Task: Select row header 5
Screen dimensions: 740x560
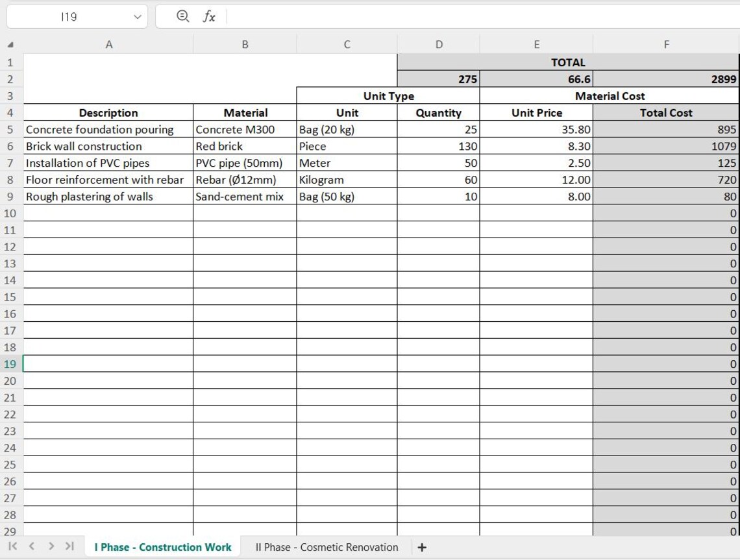Action: pos(10,129)
